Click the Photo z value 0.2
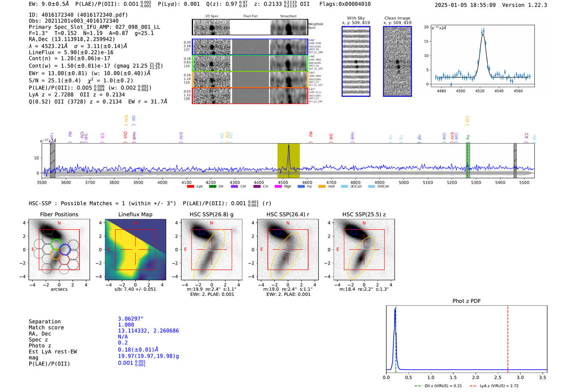576x392 pixels. (123, 343)
